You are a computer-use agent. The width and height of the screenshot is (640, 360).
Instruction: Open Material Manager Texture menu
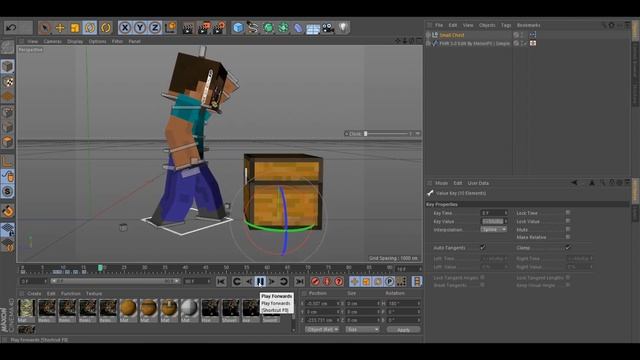(x=94, y=294)
